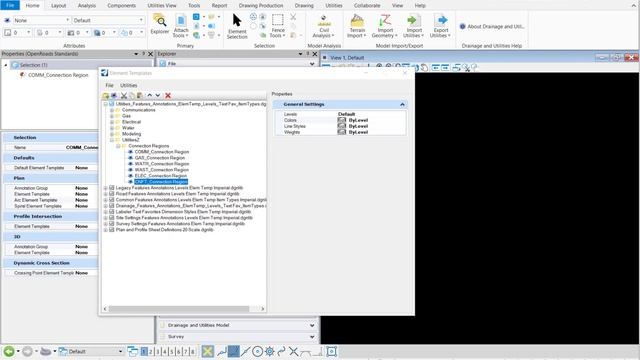Click the blue File backstage button

[10, 5]
